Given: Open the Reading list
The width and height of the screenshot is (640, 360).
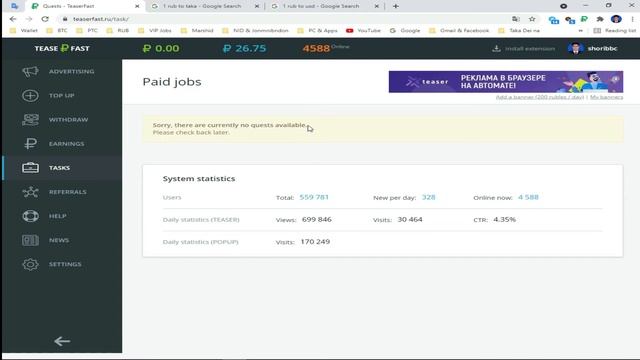Looking at the screenshot, I should (x=614, y=31).
